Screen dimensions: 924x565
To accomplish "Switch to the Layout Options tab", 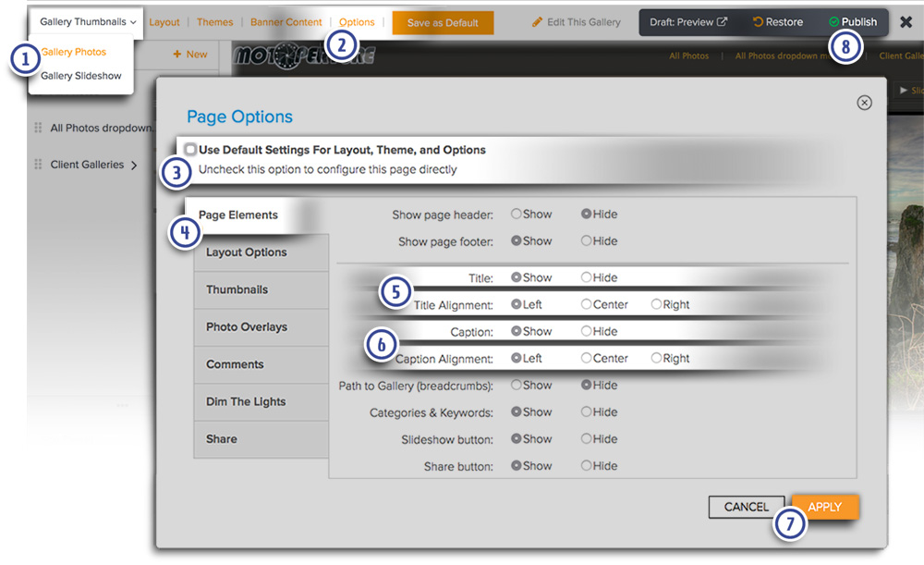I will [x=261, y=252].
